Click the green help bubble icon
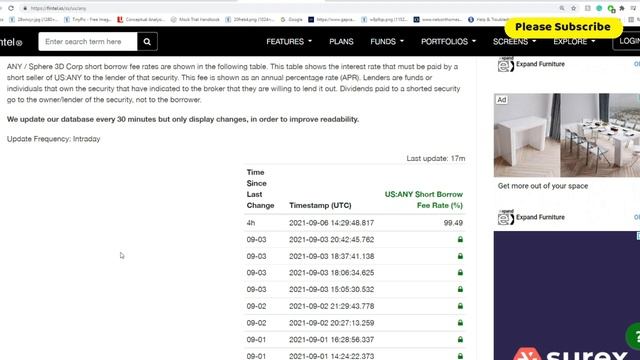Viewport: 640px width, 360px height. point(633,337)
